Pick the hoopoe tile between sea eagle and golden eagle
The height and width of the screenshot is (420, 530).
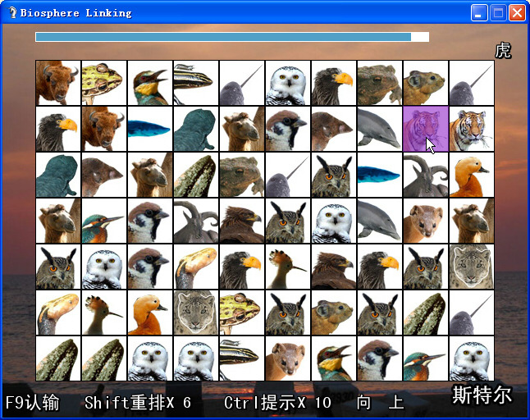[x=288, y=267]
